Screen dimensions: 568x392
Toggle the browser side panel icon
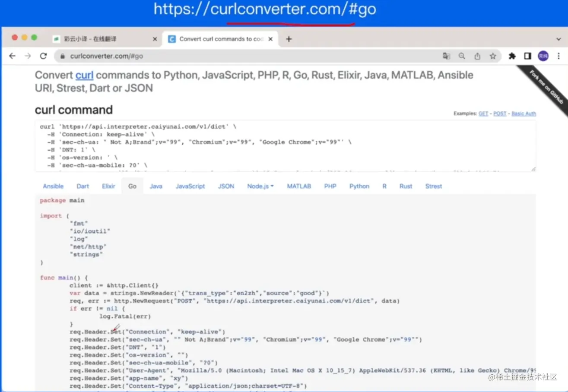coord(527,56)
